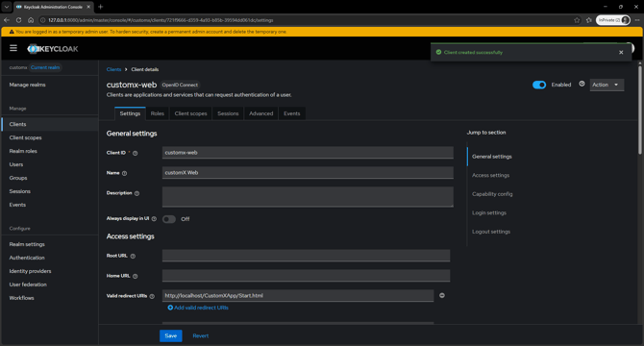Click the Root URL input field

click(306, 256)
